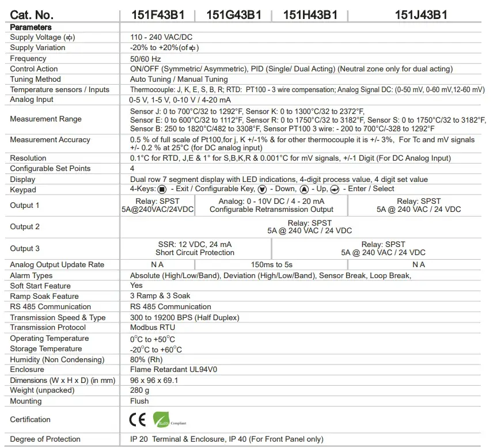Click the Exit / Configurable Key icon
Screen dimensions: 497x448
(162, 189)
